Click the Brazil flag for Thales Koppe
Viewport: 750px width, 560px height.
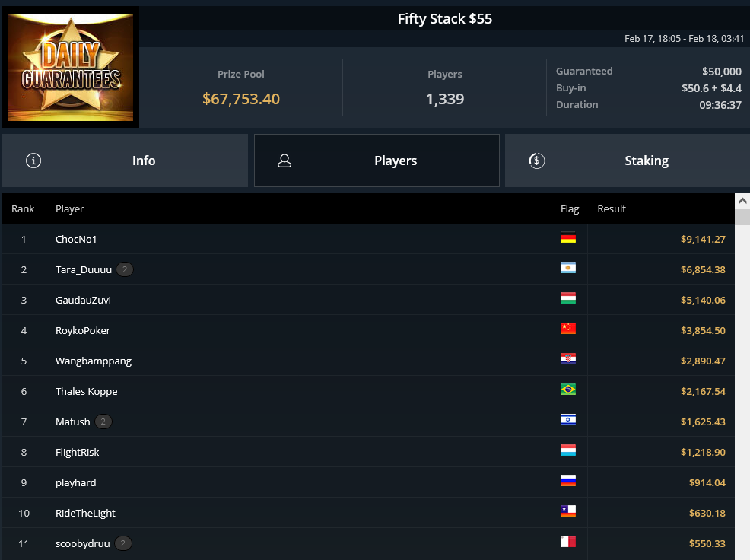coord(567,390)
